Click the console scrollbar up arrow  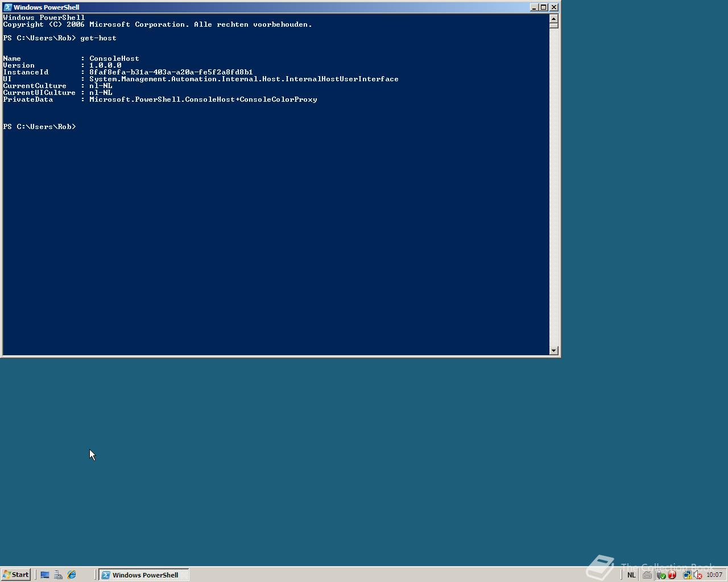click(x=554, y=18)
